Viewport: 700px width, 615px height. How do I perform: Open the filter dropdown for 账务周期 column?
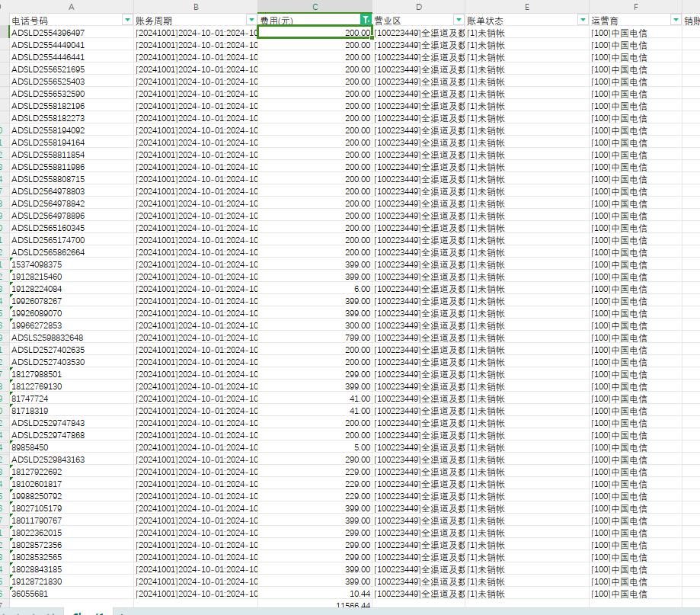(x=251, y=20)
